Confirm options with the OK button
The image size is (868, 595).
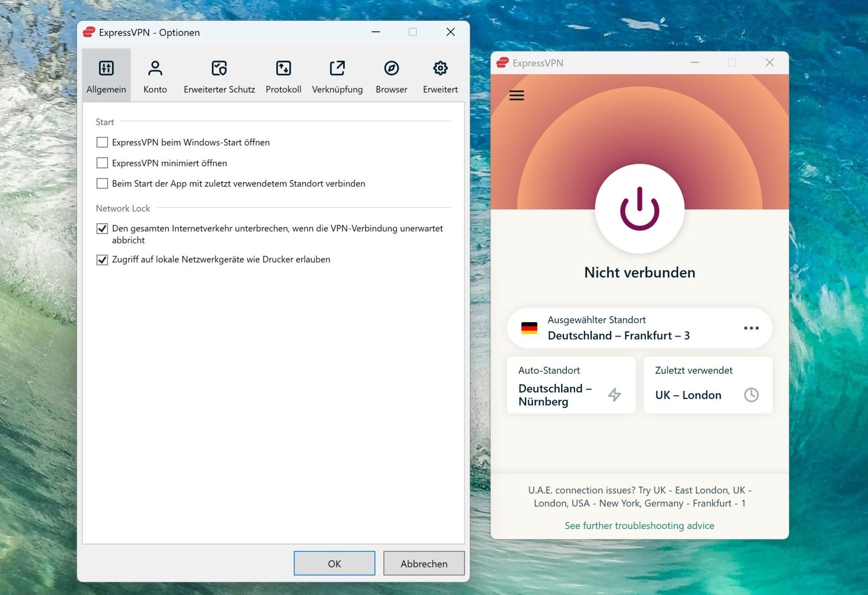point(335,563)
